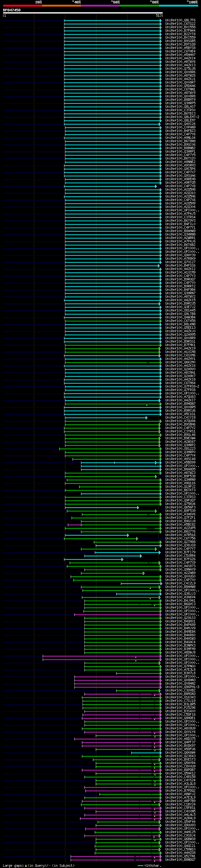Open hit UniRef100_B9SGB5
The image size is (201, 868).
tap(180, 41)
